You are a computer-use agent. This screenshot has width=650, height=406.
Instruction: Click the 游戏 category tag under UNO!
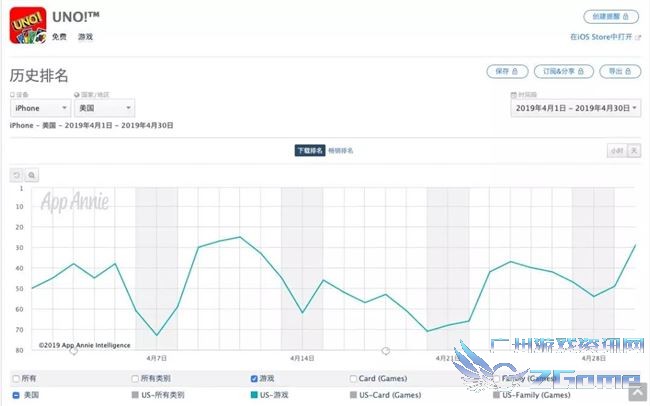pos(85,37)
